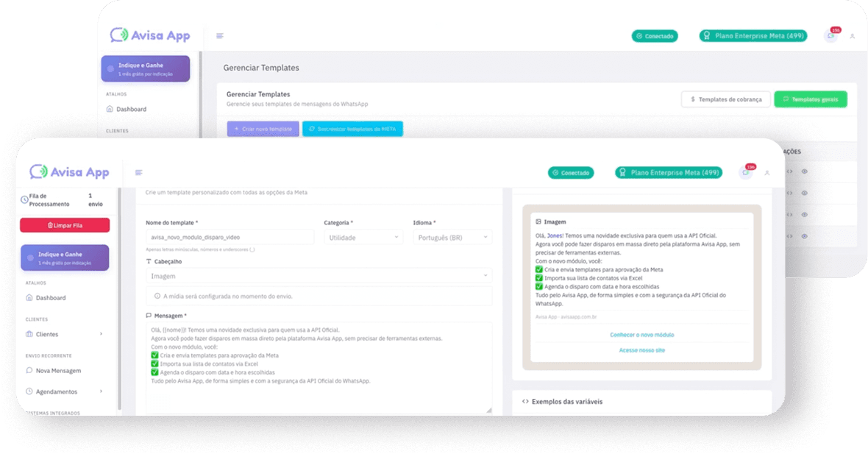
Task: Click the Gerenciar Templates page heading in the back window
Action: [x=261, y=68]
